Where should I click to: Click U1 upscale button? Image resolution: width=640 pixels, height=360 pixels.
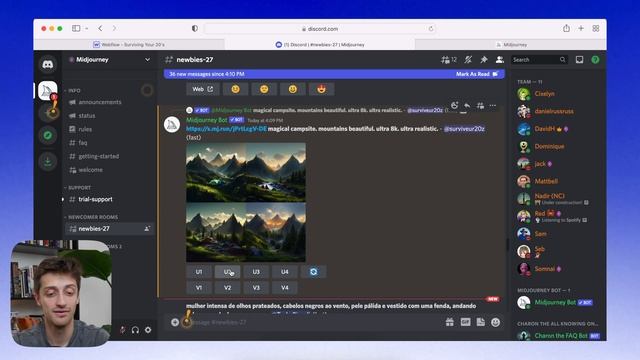coord(199,272)
